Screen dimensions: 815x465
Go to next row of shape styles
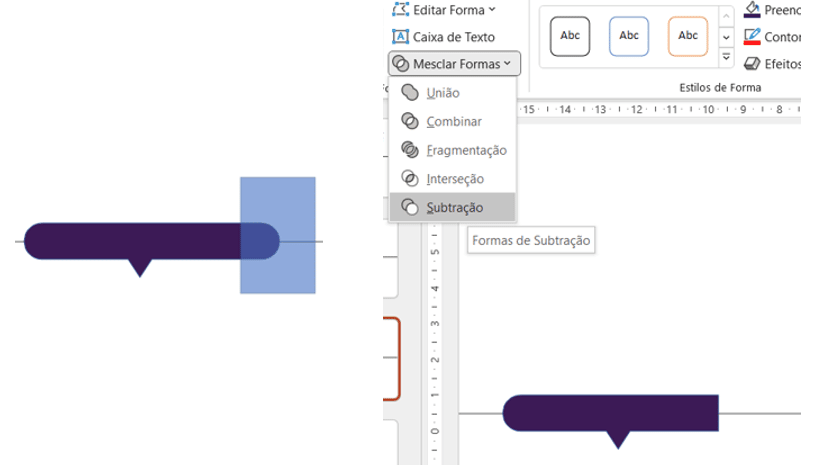pyautogui.click(x=726, y=37)
